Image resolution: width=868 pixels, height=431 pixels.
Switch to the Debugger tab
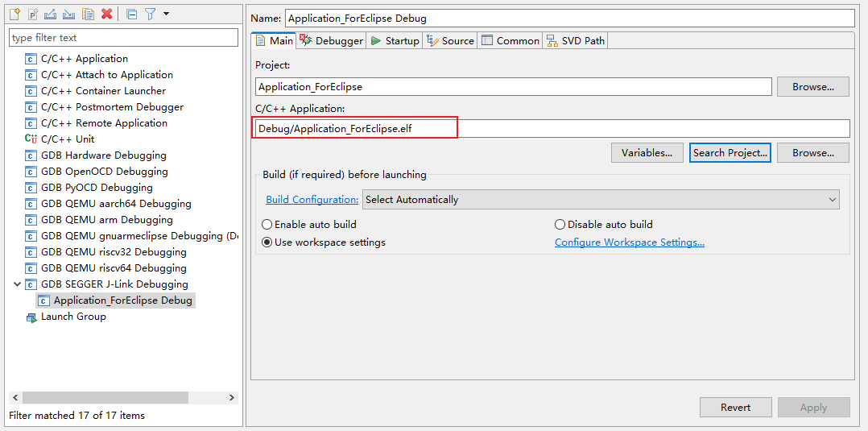(332, 41)
